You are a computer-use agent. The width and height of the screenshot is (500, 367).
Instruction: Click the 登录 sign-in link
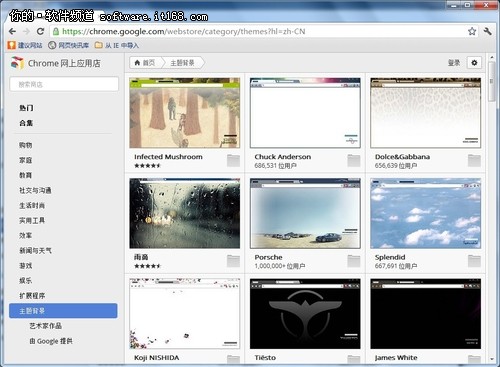coord(454,63)
